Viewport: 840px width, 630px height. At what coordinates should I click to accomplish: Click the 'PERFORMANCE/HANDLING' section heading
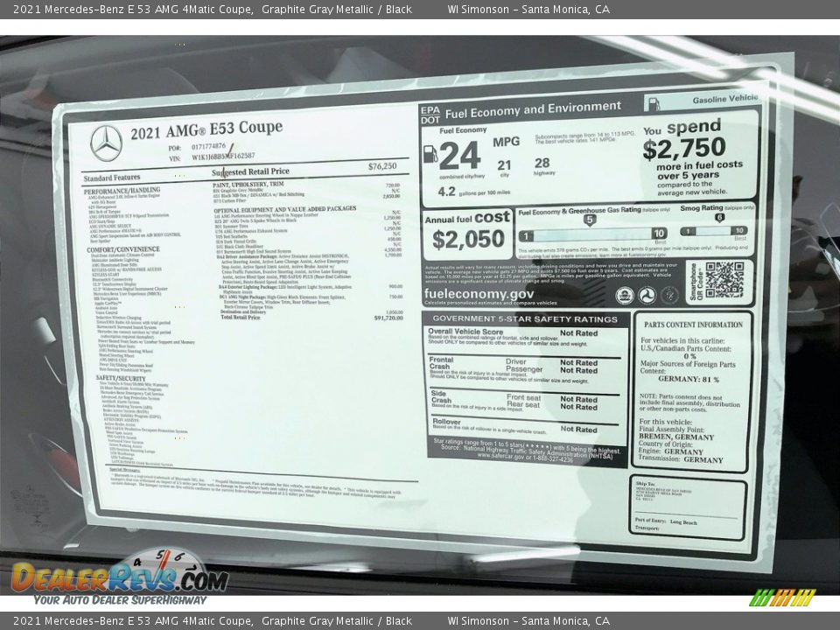click(x=122, y=191)
